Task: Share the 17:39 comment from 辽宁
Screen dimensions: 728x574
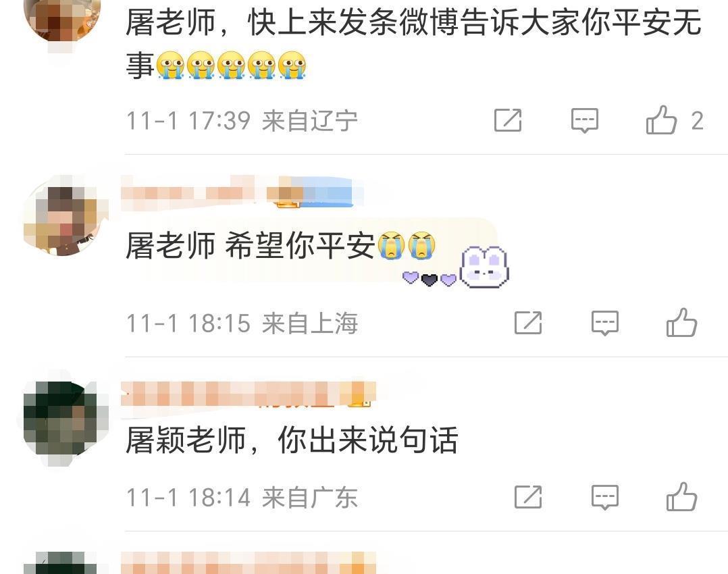Action: click(x=508, y=120)
